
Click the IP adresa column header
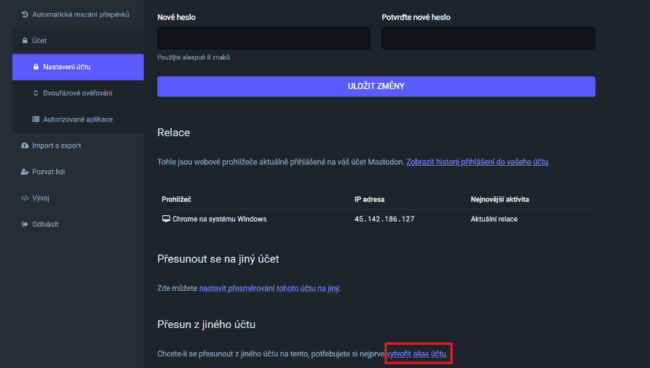coord(369,199)
